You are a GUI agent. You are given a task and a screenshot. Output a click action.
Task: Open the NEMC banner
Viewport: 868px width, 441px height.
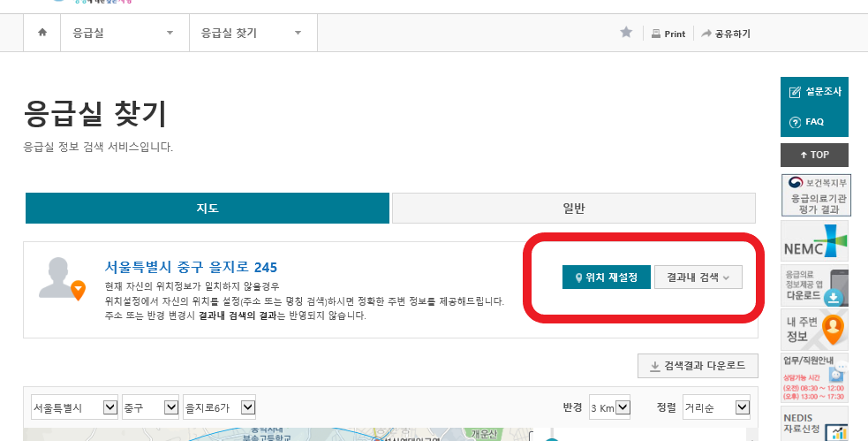pos(814,241)
